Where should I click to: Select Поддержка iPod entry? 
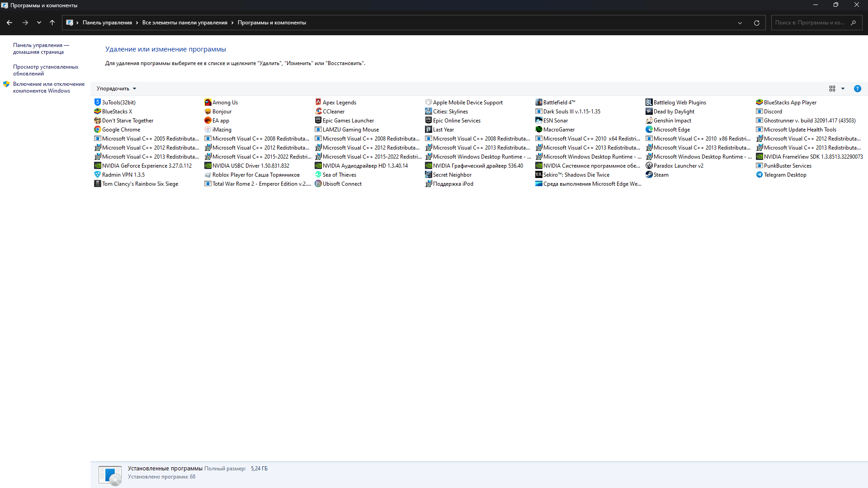click(x=449, y=183)
